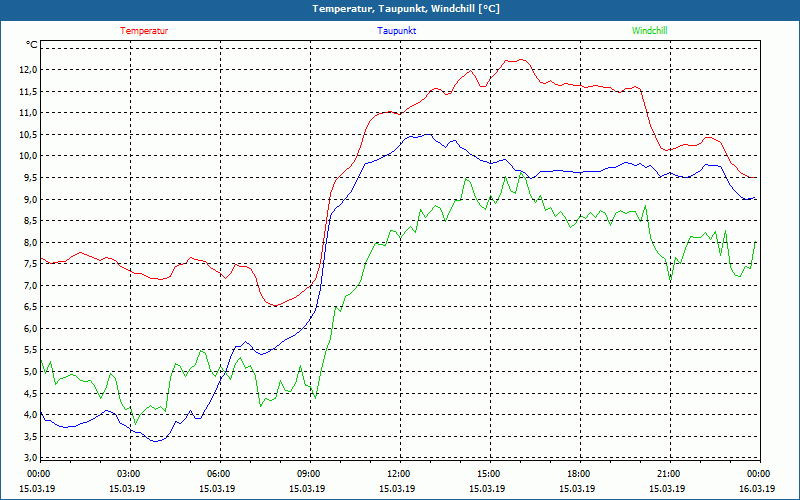Click the 7,0 y-axis value
This screenshot has width=800, height=500.
coord(30,286)
